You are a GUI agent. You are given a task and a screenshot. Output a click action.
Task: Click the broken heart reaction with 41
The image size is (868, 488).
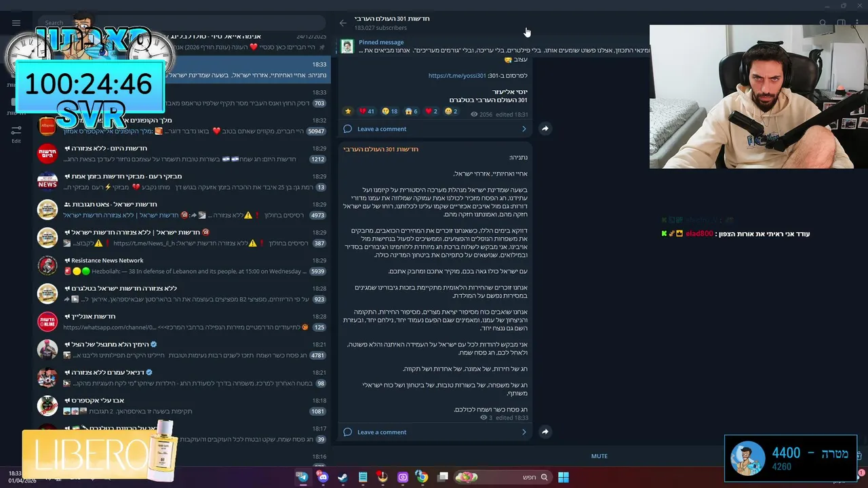[x=367, y=111]
